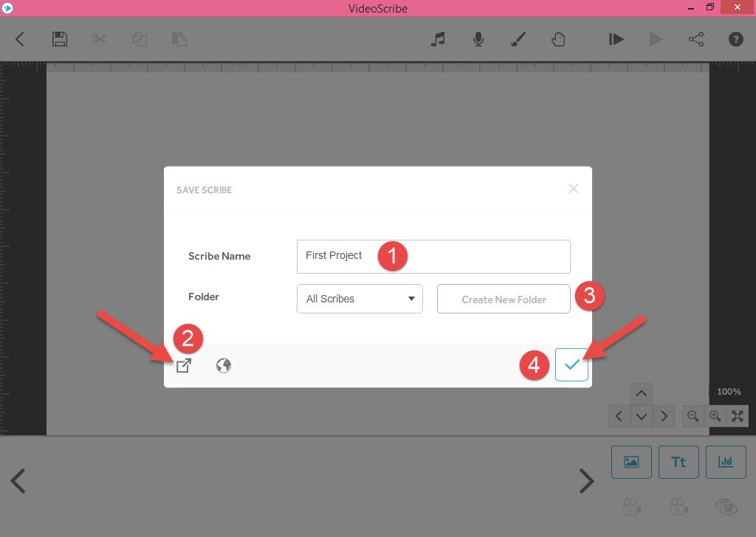Move timeline left with large arrow
The width and height of the screenshot is (756, 537).
pyautogui.click(x=18, y=481)
